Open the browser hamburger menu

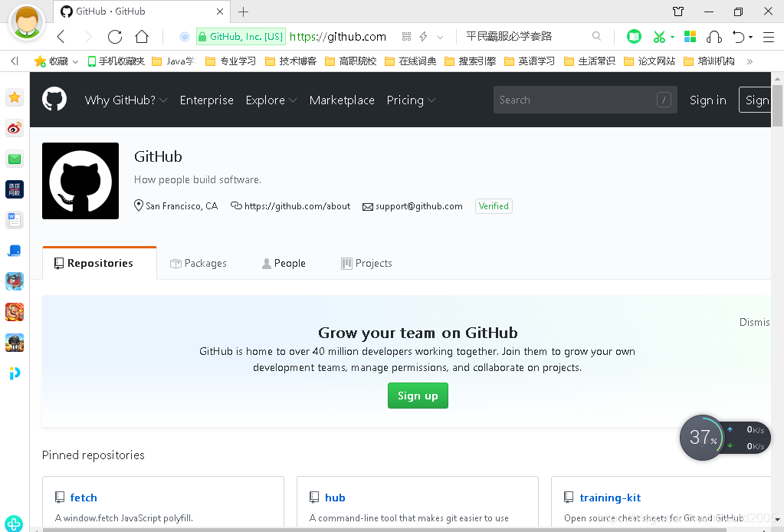[769, 37]
